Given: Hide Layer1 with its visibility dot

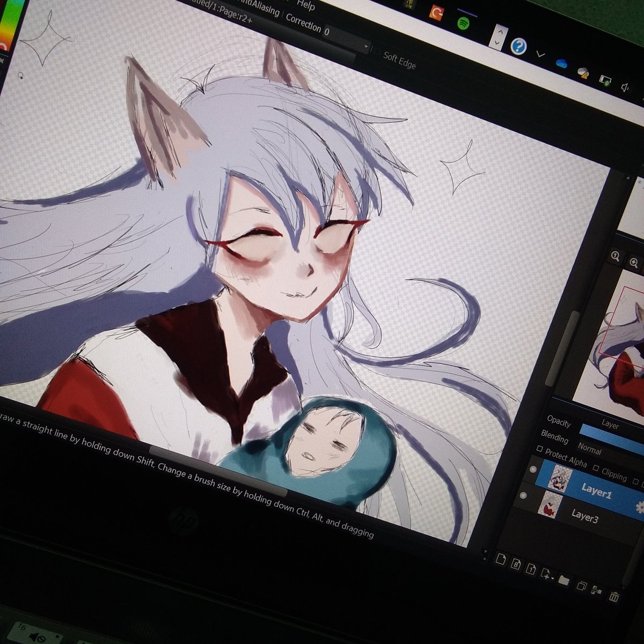Looking at the screenshot, I should 533,469.
